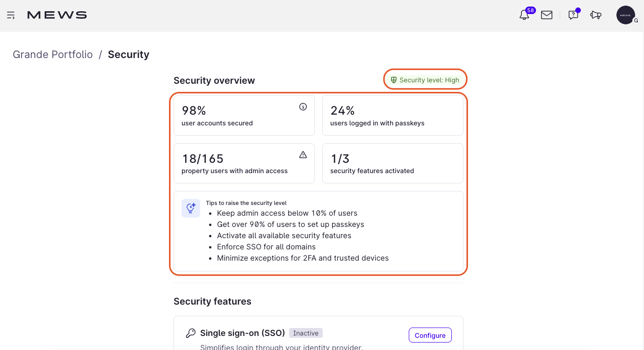View announcements via the megaphone icon

pyautogui.click(x=596, y=15)
